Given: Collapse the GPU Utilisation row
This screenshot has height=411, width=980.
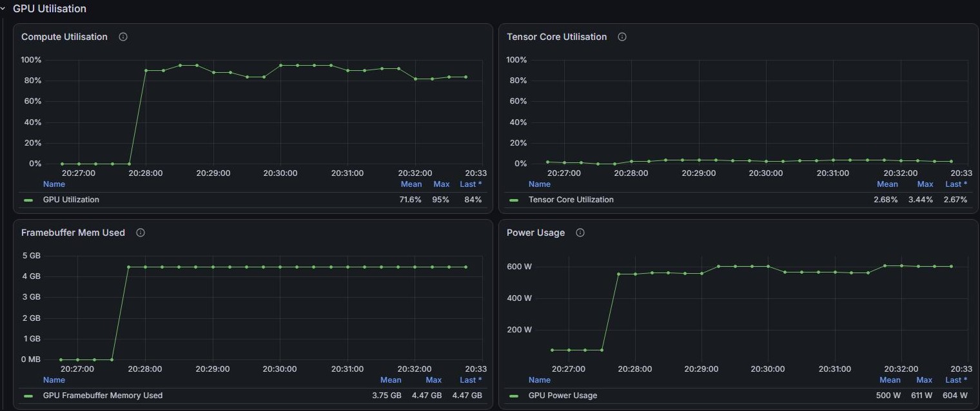Looking at the screenshot, I should point(3,9).
